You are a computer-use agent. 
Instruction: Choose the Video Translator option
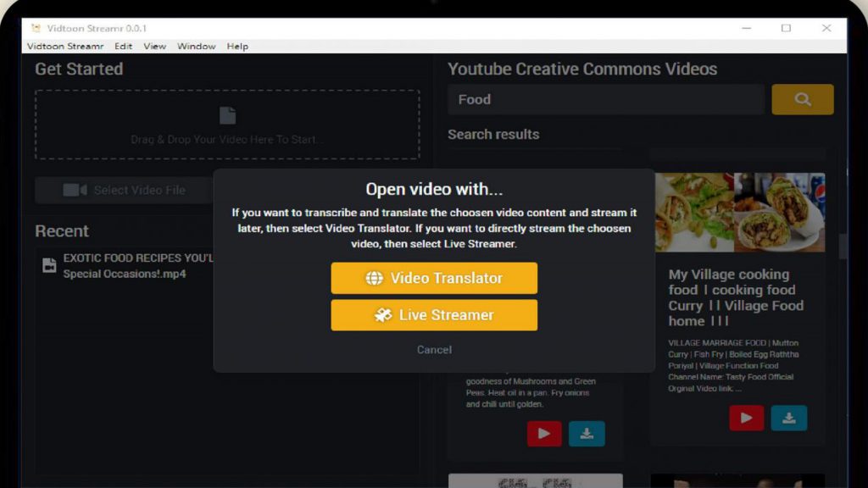(x=434, y=278)
